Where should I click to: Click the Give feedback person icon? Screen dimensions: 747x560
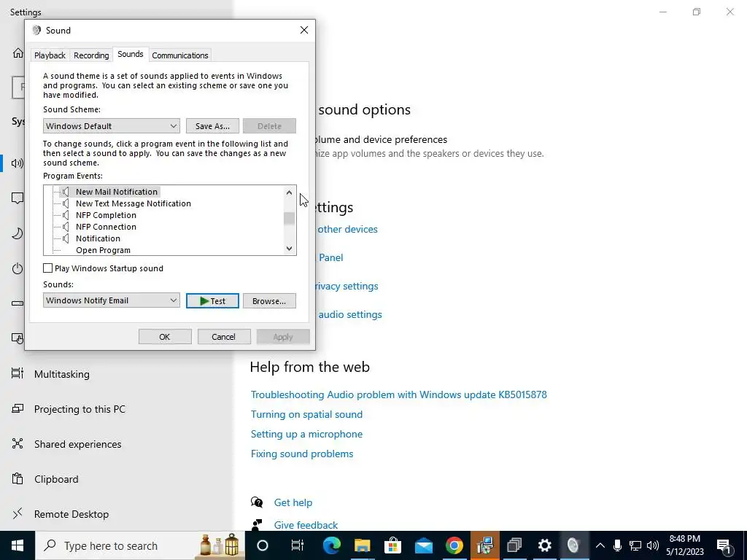(x=257, y=525)
